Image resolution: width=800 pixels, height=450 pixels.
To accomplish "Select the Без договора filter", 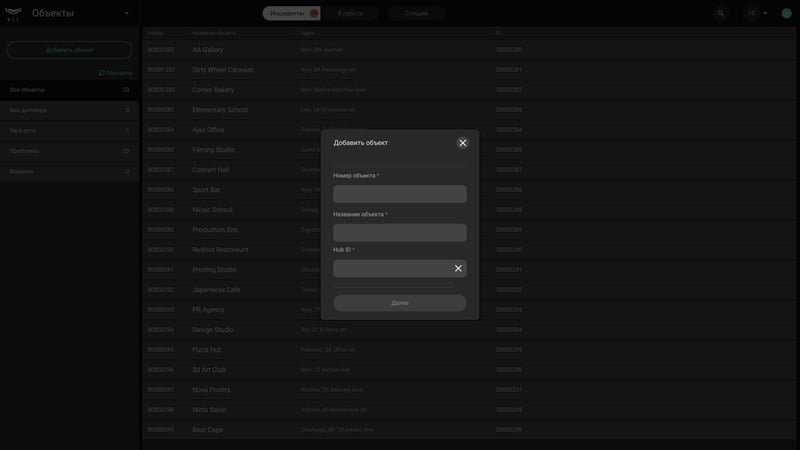I will [x=69, y=110].
